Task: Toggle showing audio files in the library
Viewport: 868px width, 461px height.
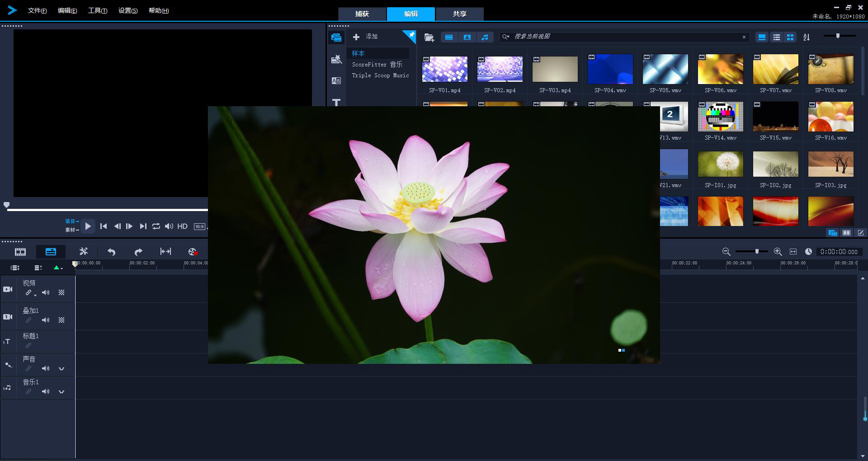Action: pyautogui.click(x=485, y=38)
